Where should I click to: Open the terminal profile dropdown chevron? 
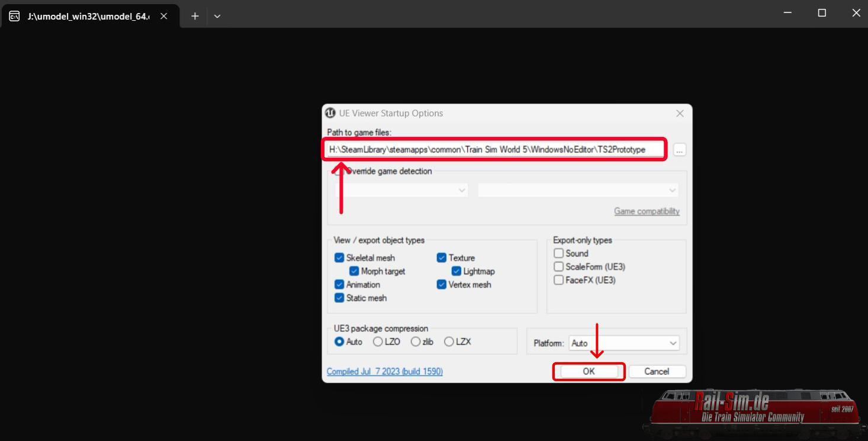[217, 17]
